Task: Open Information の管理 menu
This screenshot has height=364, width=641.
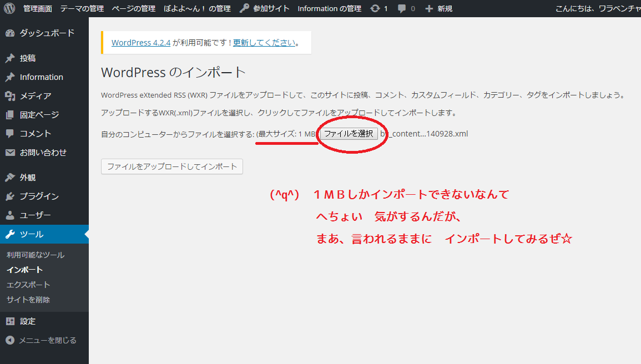Action: pyautogui.click(x=330, y=8)
